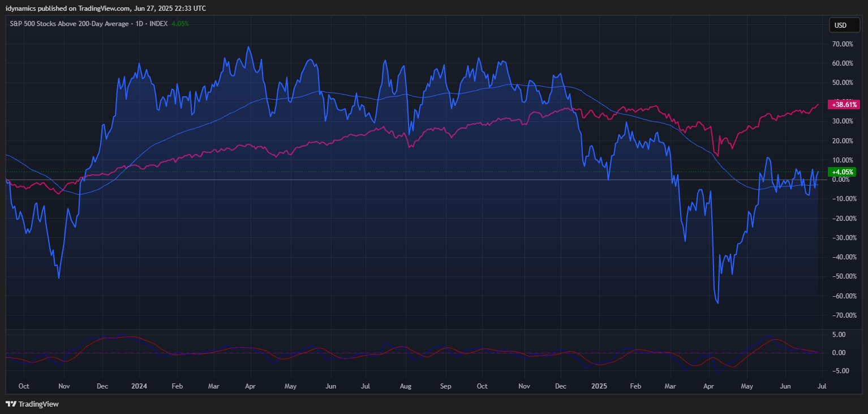Click the 10.00% price axis label
868x414 pixels.
[843, 160]
